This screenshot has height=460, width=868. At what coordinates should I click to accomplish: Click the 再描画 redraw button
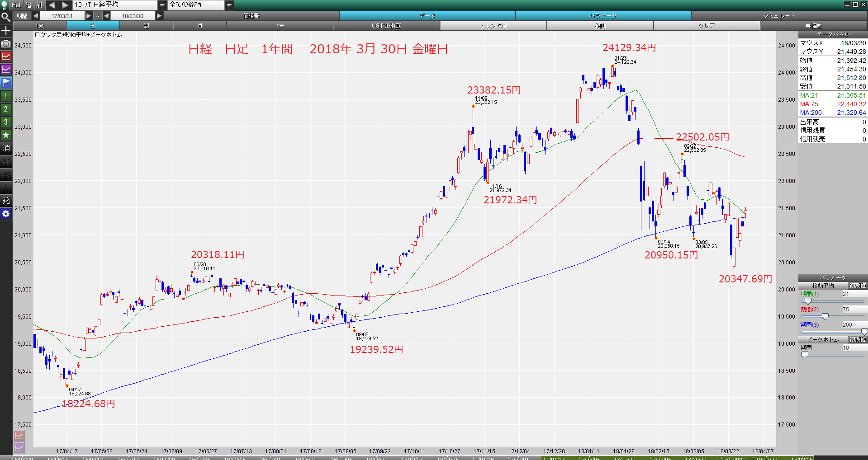813,26
